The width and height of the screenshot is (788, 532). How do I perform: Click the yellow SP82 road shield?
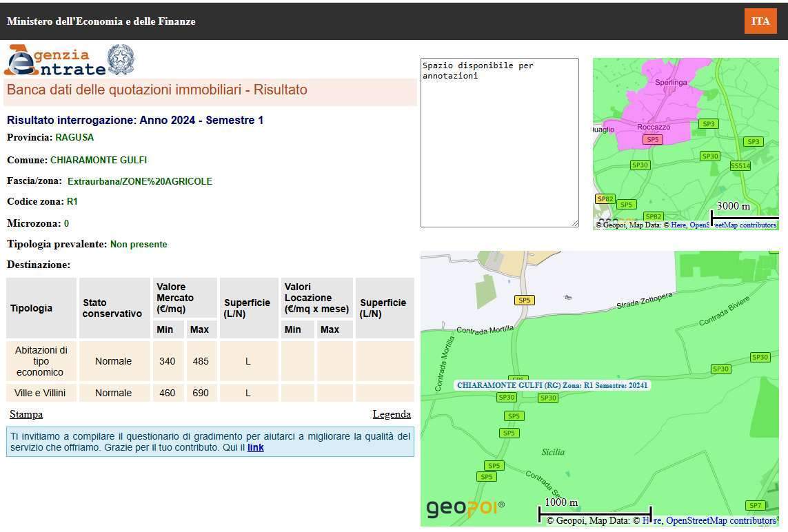tap(605, 199)
